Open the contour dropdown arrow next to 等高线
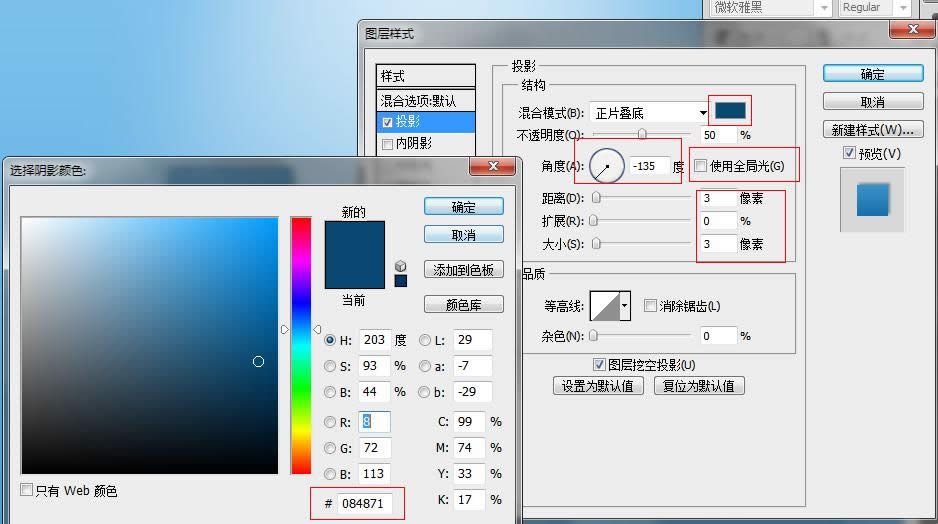 626,305
